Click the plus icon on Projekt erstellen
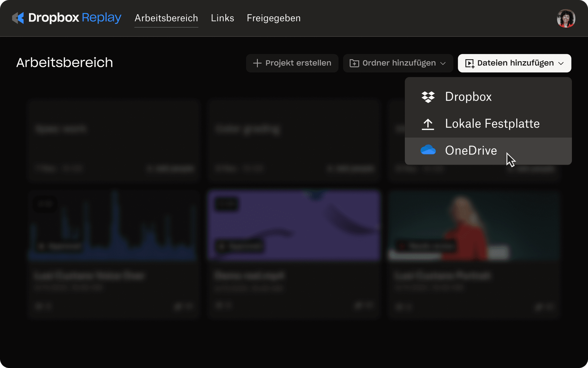Screen dimensions: 588x368 coord(257,63)
